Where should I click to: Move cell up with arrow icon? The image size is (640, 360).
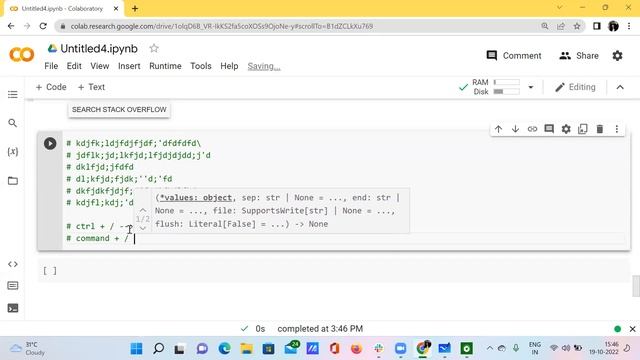click(x=498, y=129)
